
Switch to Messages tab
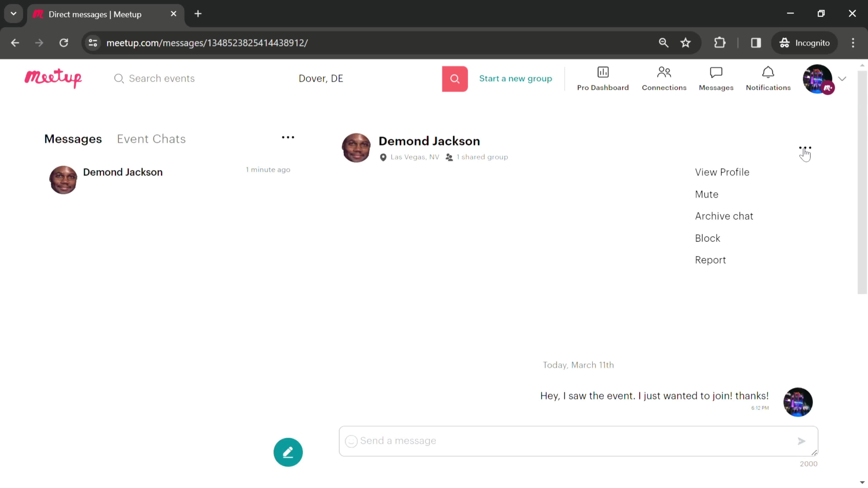73,139
